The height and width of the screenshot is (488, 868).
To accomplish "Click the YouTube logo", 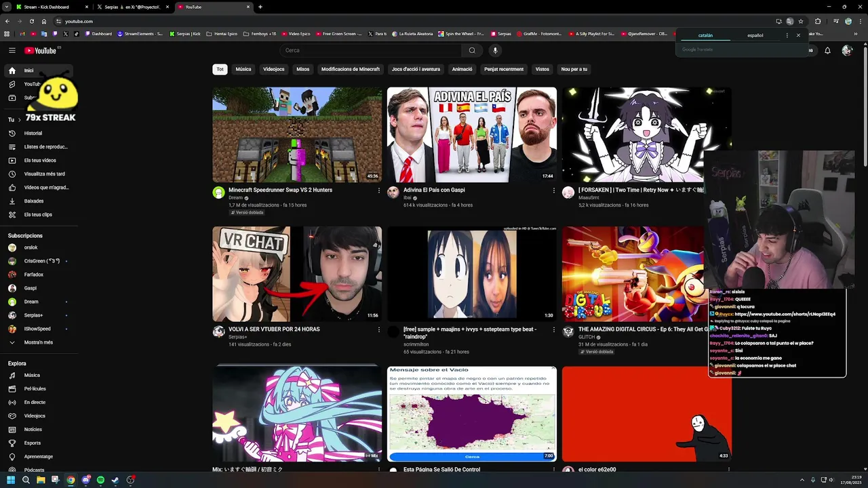I will tap(41, 50).
